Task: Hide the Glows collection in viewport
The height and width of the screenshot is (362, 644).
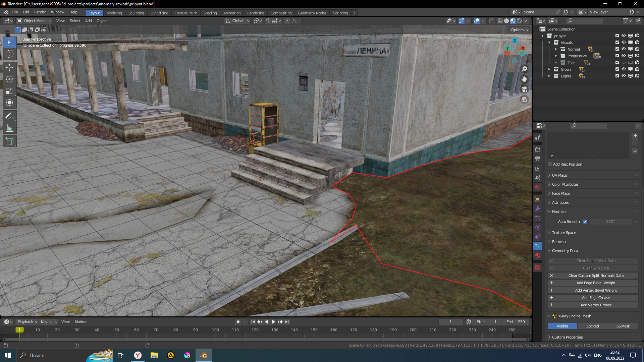Action: tap(624, 69)
